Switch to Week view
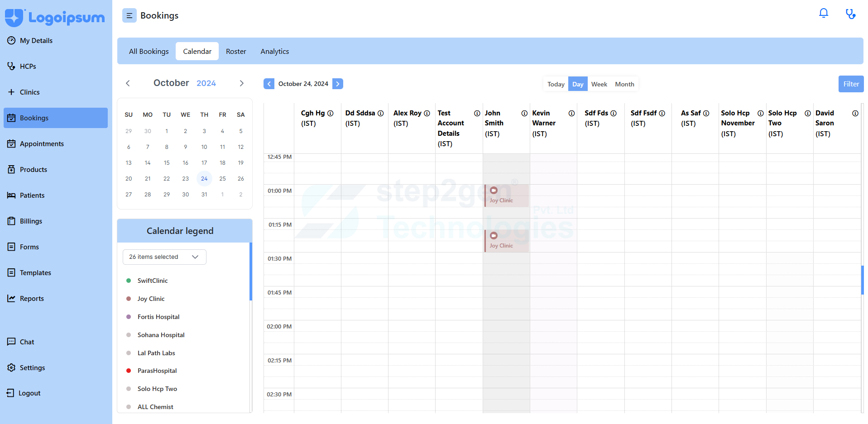 [599, 84]
